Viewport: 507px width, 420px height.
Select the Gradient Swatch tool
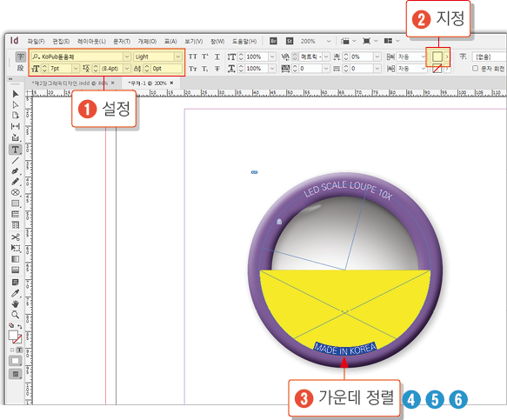click(x=15, y=259)
